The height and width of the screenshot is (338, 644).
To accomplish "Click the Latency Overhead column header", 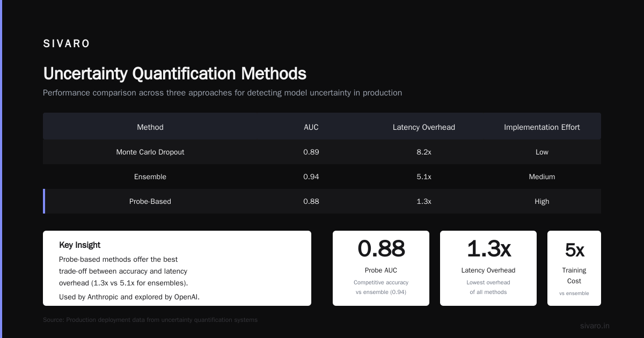I will tap(424, 127).
